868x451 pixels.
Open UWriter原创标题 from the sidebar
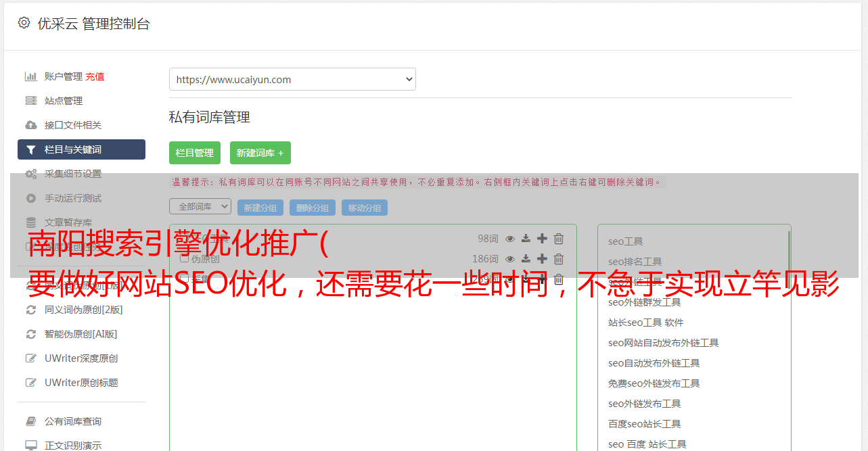click(81, 383)
